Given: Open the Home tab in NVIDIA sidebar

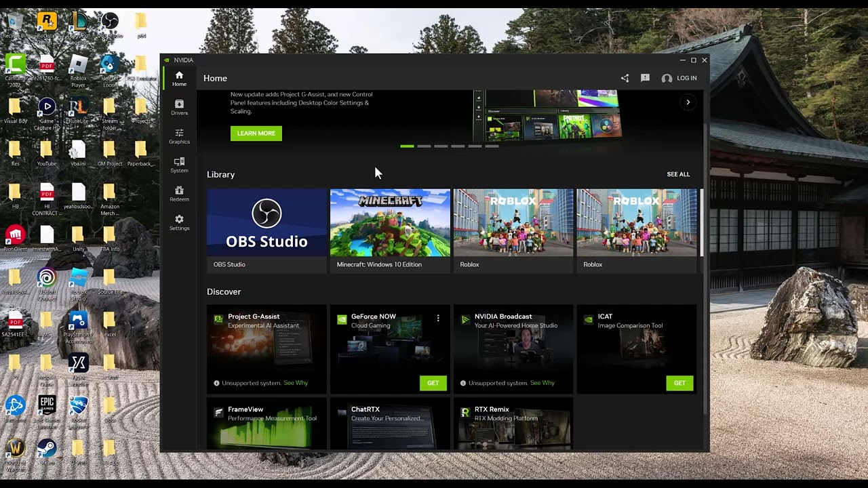Looking at the screenshot, I should click(179, 79).
